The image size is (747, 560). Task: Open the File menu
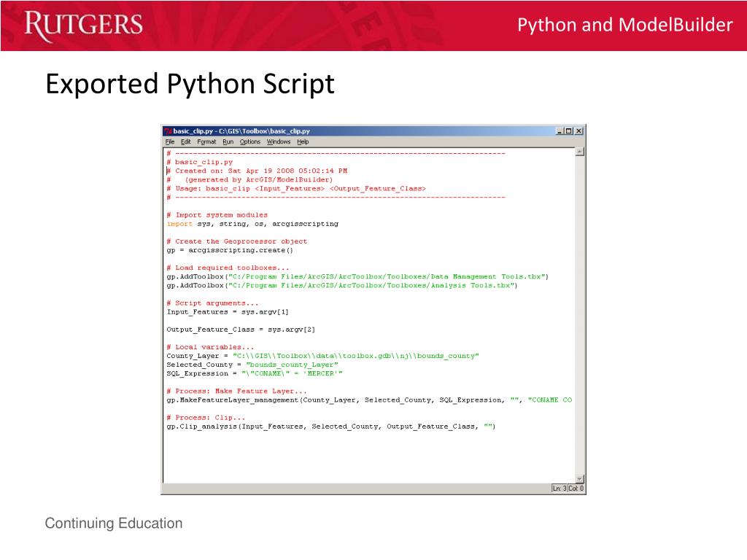coord(169,141)
